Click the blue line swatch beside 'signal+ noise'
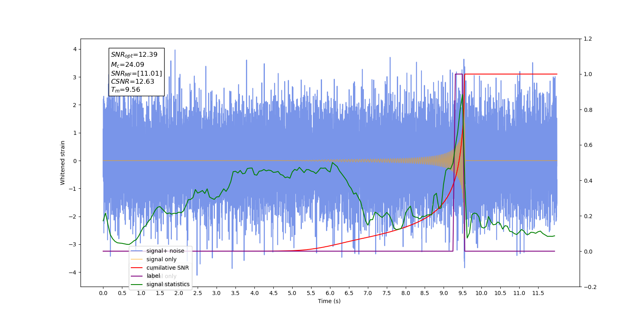The image size is (644, 322). click(x=137, y=251)
